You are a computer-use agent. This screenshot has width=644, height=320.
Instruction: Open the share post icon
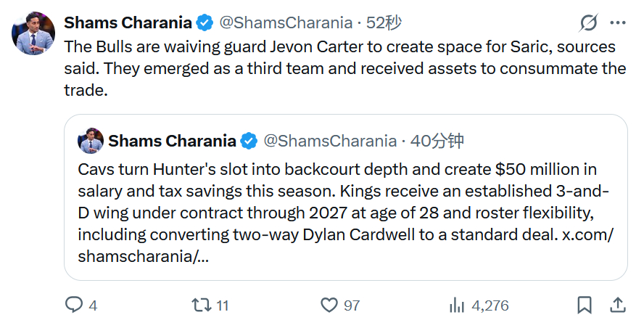pyautogui.click(x=618, y=305)
